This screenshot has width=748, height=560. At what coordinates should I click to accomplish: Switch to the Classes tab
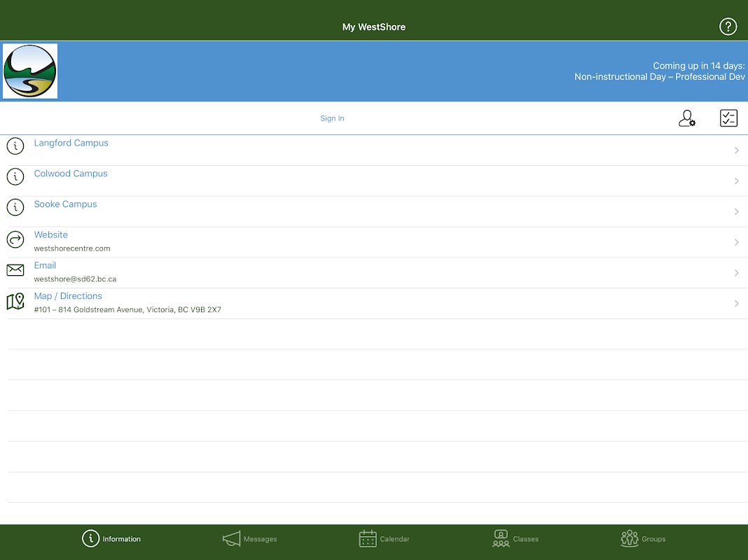click(515, 538)
